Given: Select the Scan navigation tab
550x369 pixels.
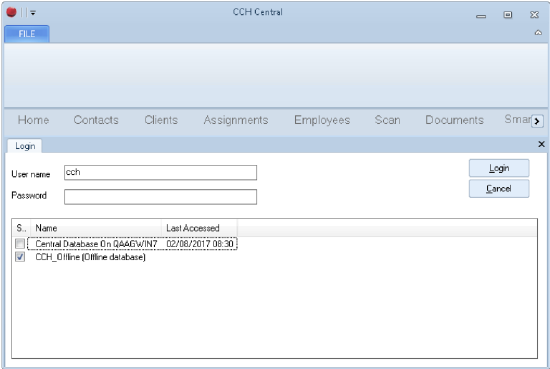Looking at the screenshot, I should [387, 120].
